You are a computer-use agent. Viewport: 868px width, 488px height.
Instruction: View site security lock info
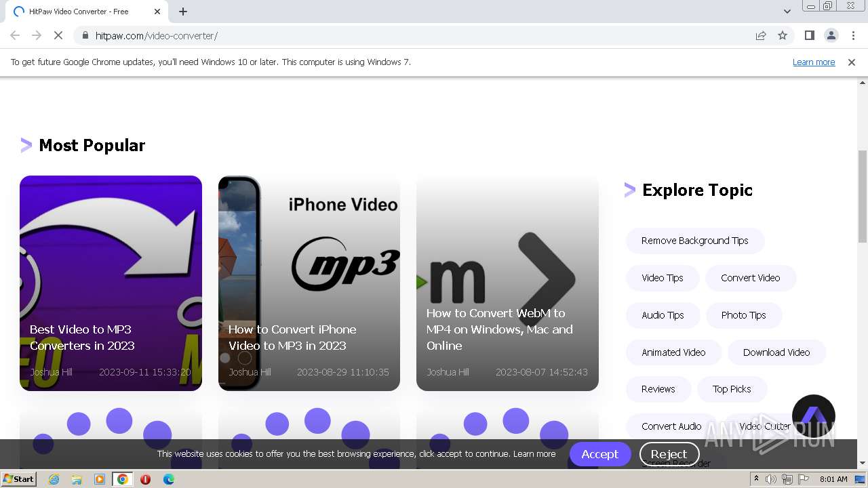[85, 36]
